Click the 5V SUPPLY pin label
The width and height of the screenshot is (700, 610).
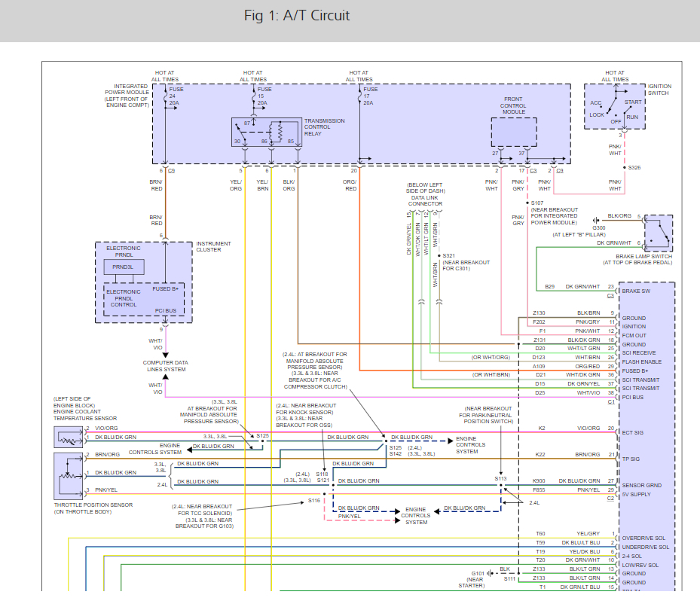[x=636, y=495]
